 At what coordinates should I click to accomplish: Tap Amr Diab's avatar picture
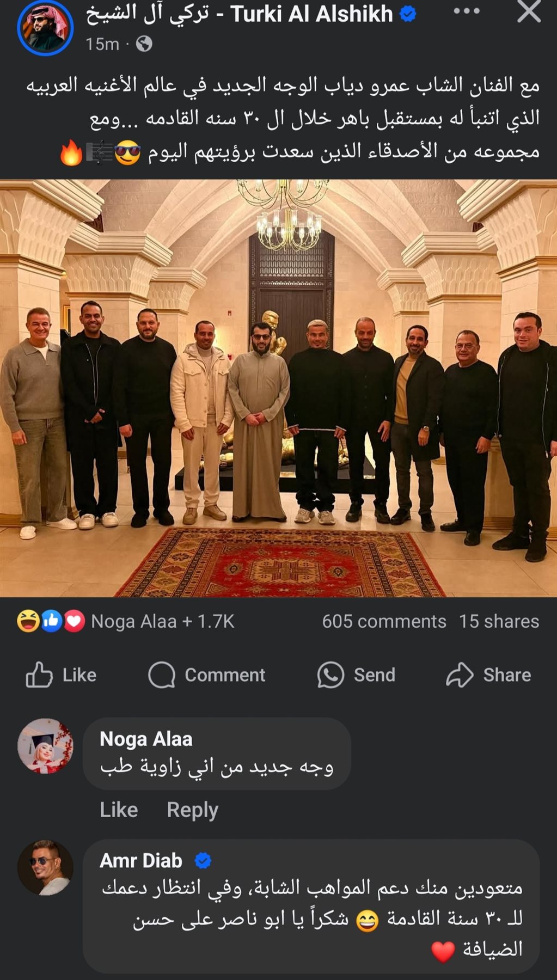[x=45, y=867]
